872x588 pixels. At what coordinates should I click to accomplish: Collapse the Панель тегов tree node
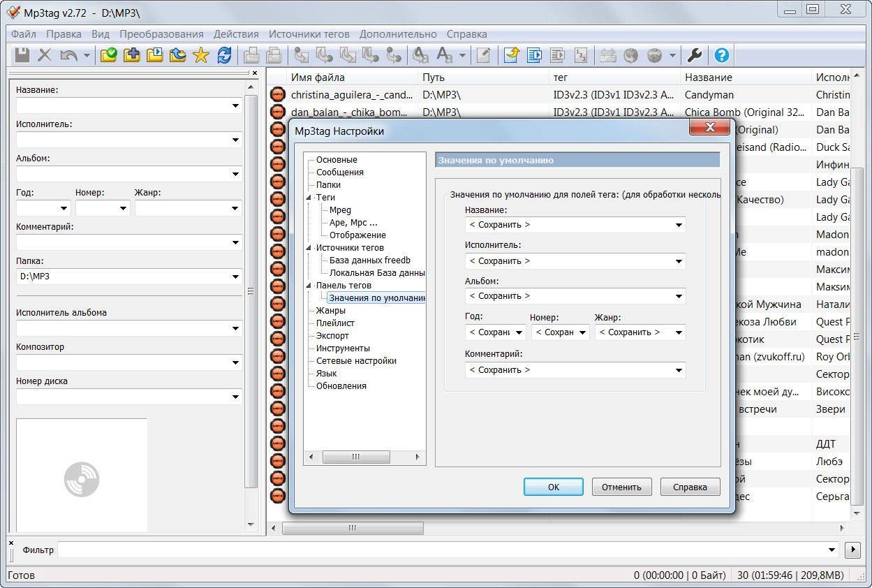309,286
